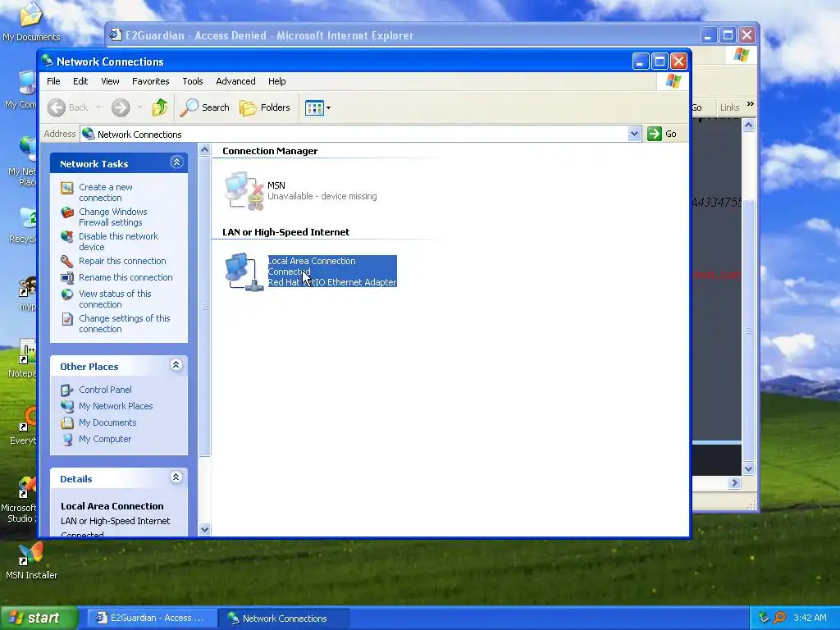
Task: Click the sidebar scroll up arrow
Action: coord(204,150)
